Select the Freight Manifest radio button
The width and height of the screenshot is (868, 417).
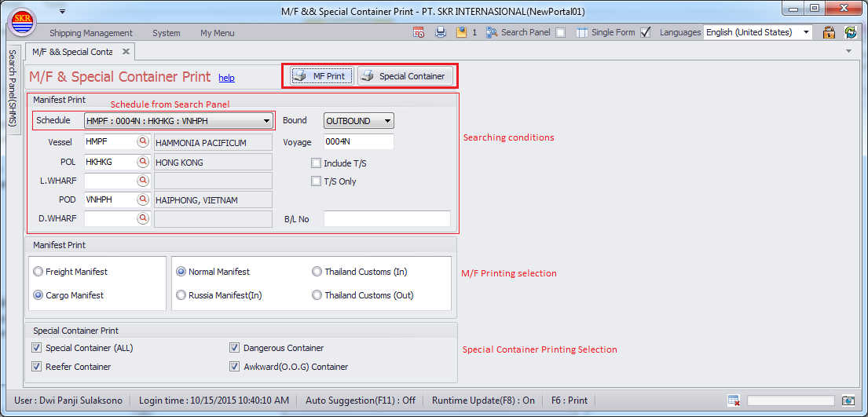38,272
